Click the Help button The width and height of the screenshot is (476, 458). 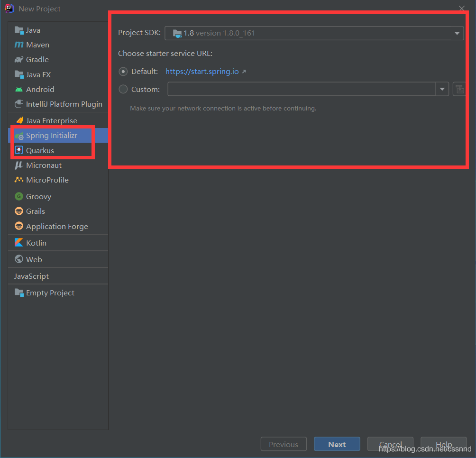pyautogui.click(x=443, y=444)
